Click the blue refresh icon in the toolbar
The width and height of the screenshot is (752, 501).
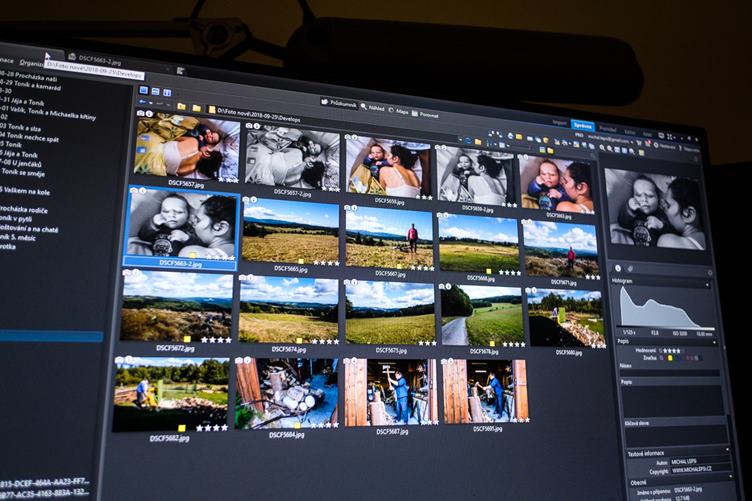click(x=469, y=140)
